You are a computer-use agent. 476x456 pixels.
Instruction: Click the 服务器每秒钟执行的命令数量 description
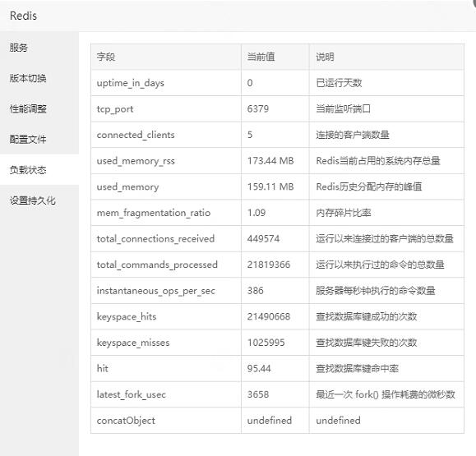click(x=376, y=291)
